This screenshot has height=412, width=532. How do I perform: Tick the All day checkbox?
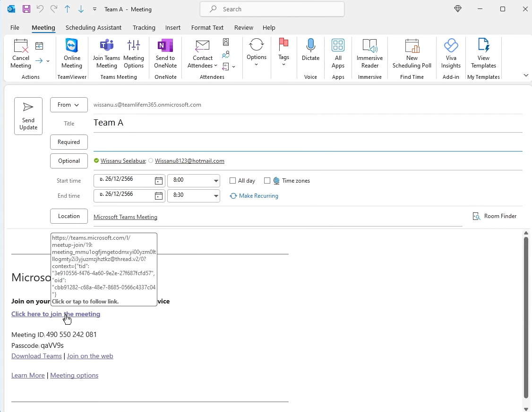point(232,181)
